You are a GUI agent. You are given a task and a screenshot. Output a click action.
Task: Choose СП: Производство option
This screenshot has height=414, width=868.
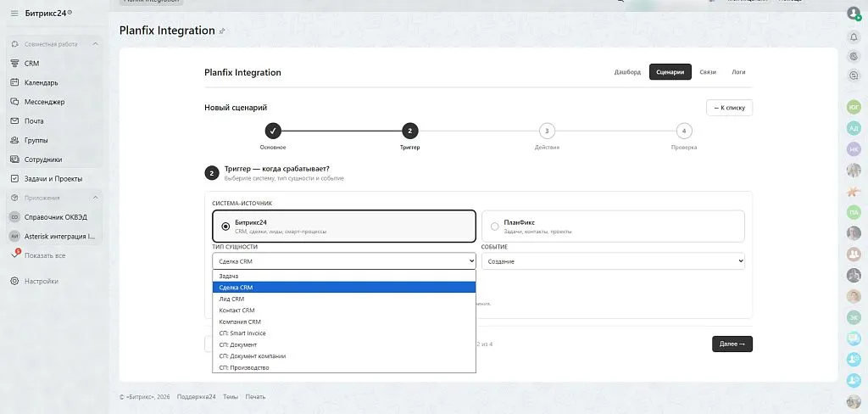point(344,367)
